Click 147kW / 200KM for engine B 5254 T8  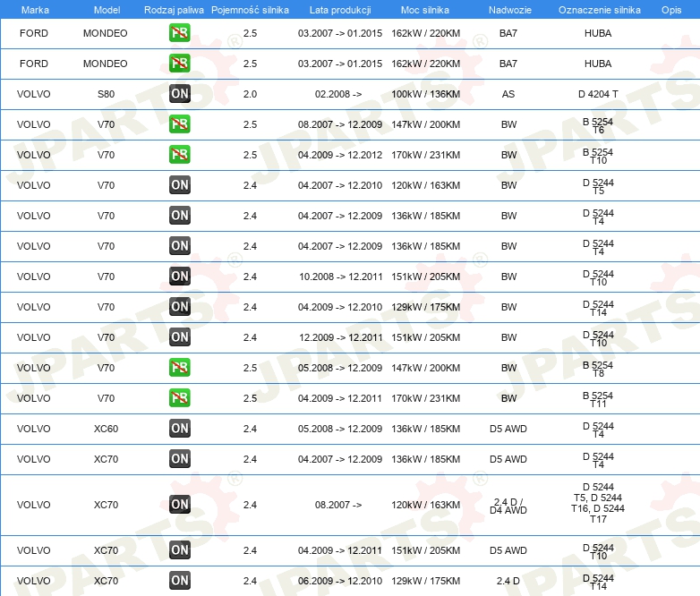coord(425,368)
